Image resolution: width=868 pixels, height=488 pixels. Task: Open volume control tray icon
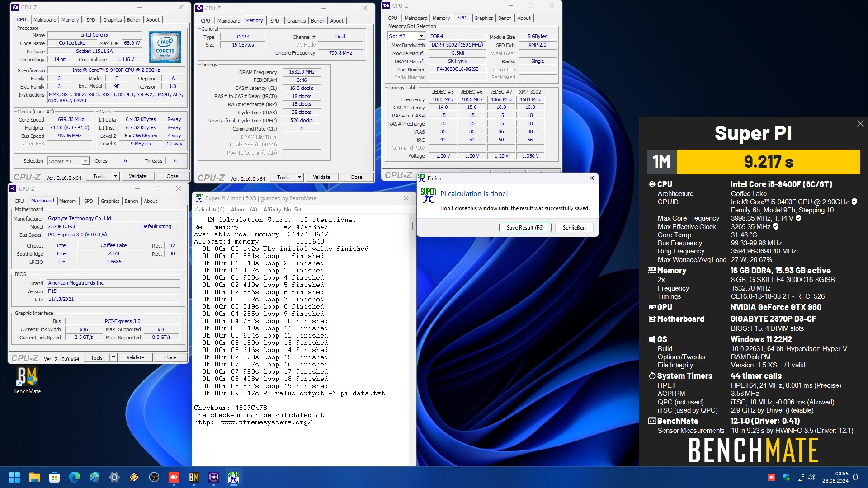point(811,477)
